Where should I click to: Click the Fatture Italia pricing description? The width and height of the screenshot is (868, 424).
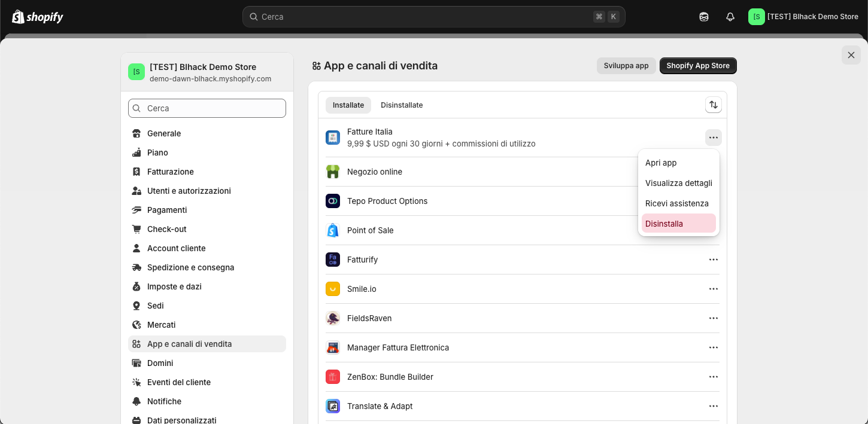pyautogui.click(x=441, y=144)
